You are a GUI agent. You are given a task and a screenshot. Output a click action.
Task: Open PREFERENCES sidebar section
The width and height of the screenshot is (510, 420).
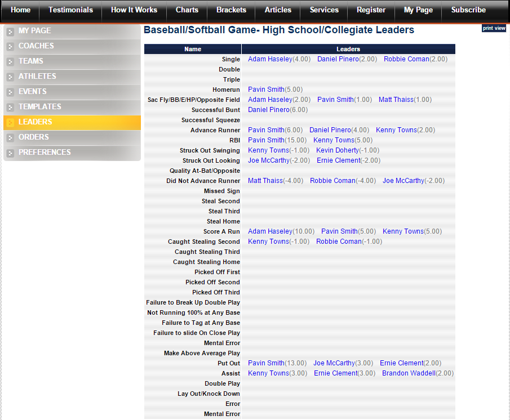click(72, 153)
